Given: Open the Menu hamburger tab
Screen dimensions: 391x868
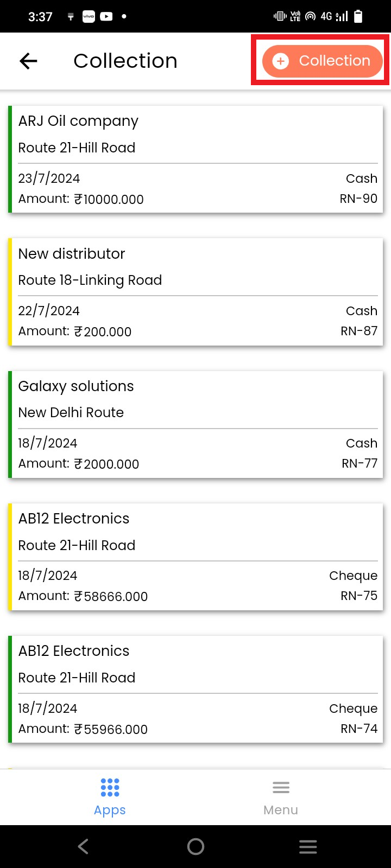Looking at the screenshot, I should tap(280, 796).
